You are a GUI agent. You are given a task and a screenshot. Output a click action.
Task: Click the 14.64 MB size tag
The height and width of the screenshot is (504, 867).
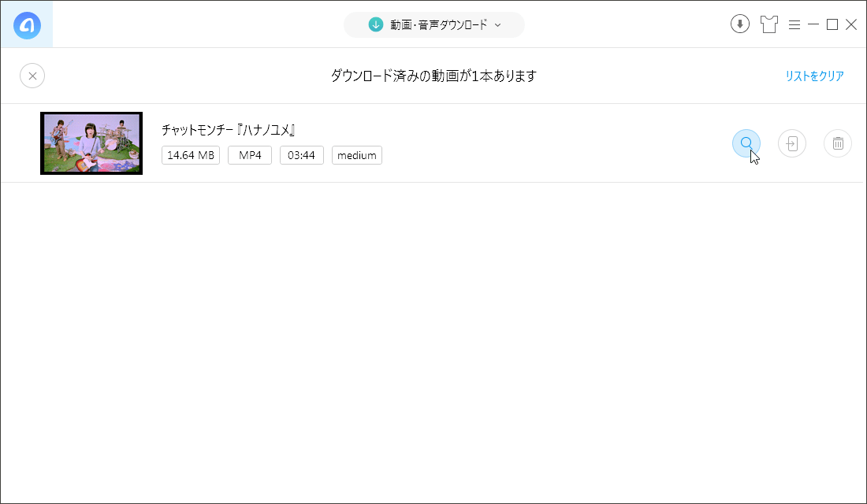[x=191, y=155]
